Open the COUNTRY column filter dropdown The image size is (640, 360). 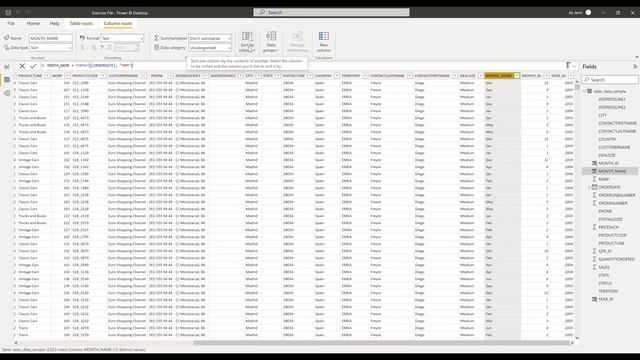pos(337,76)
